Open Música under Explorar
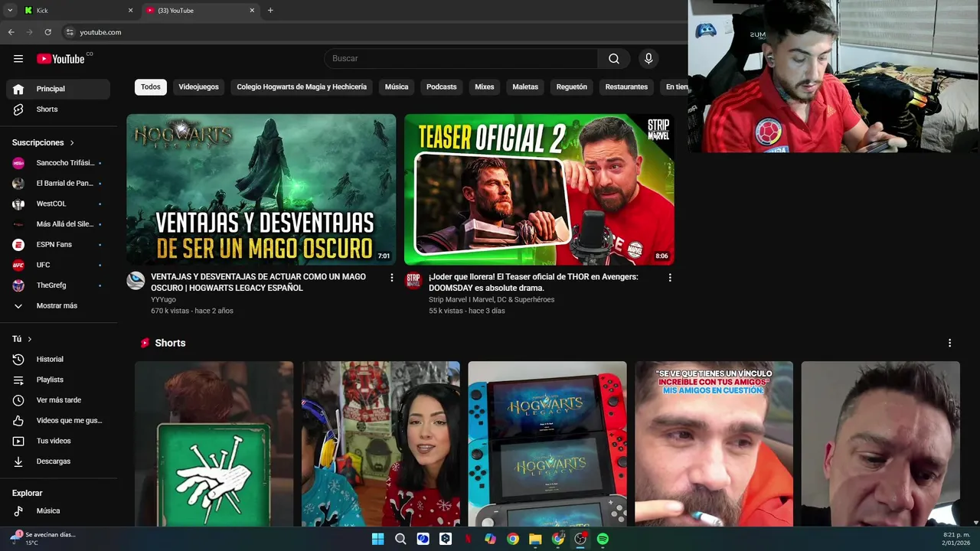This screenshot has height=551, width=980. click(58, 511)
